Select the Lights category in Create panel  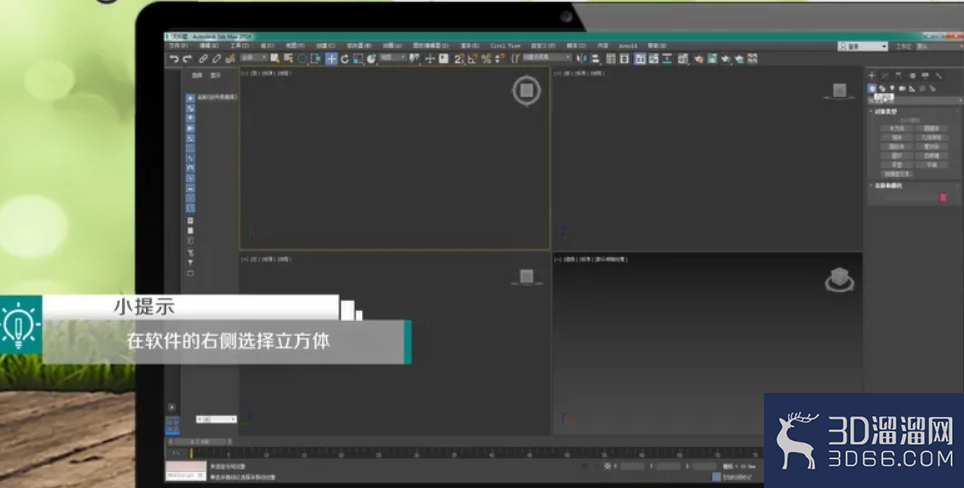coord(892,89)
